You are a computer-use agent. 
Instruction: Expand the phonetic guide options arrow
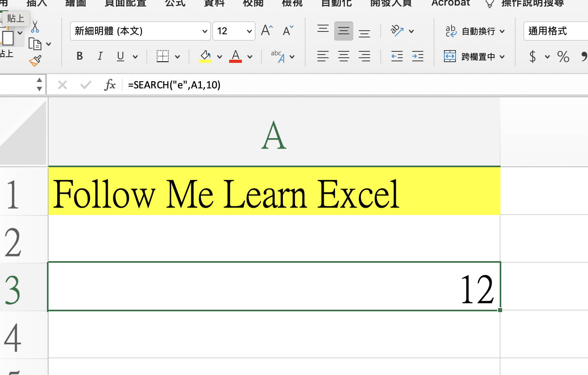coord(292,57)
